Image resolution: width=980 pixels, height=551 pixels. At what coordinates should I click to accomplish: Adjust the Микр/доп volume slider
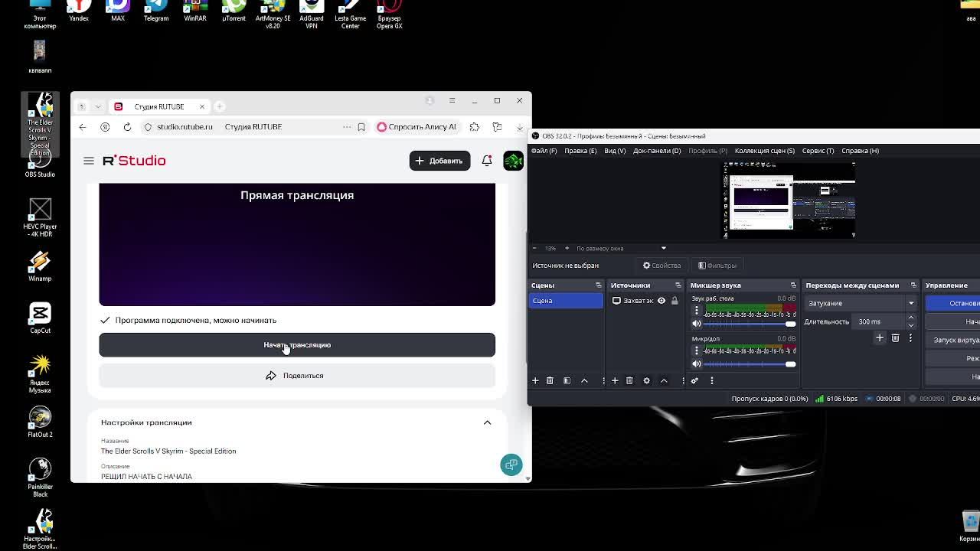(x=750, y=364)
